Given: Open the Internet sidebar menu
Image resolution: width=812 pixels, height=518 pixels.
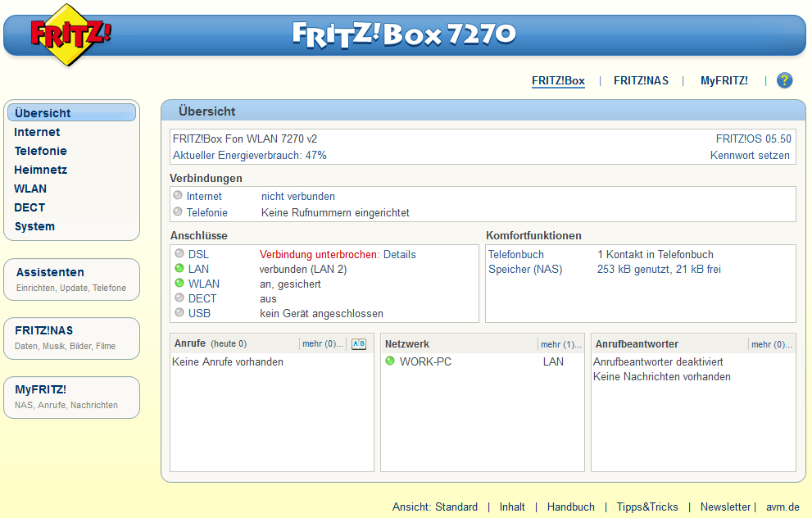Looking at the screenshot, I should tap(37, 132).
